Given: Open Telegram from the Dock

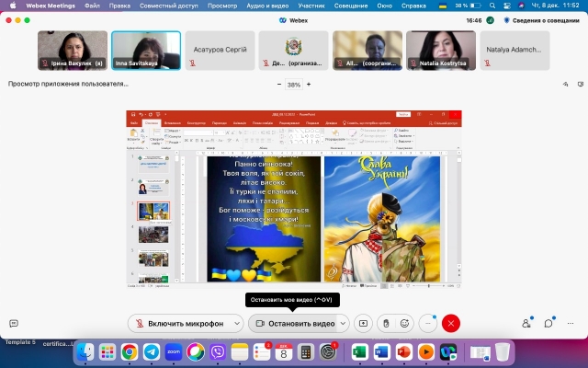Looking at the screenshot, I should [x=152, y=352].
